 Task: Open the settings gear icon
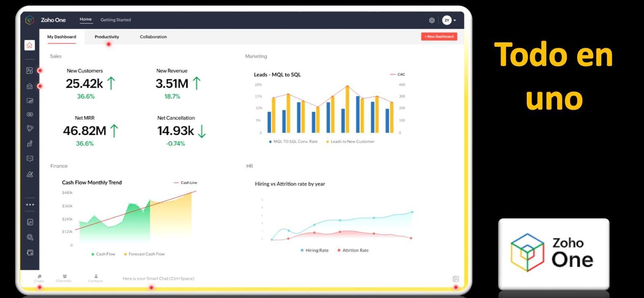tap(431, 20)
